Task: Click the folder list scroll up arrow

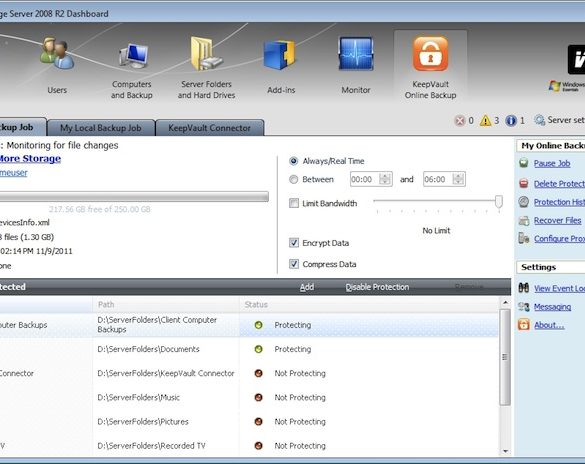Action: [505, 302]
